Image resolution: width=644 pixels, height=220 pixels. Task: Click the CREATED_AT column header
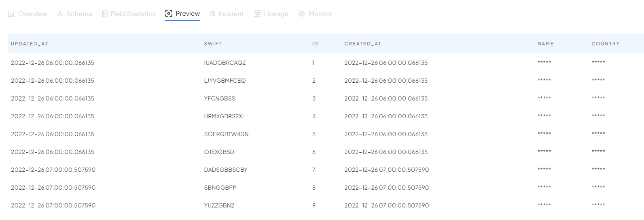pos(363,44)
